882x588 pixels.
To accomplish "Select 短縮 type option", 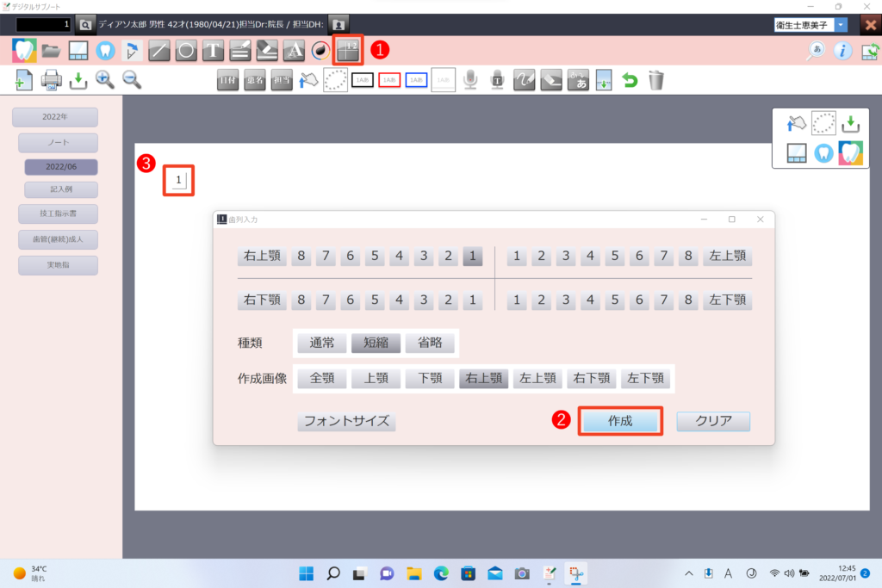I will click(x=376, y=343).
